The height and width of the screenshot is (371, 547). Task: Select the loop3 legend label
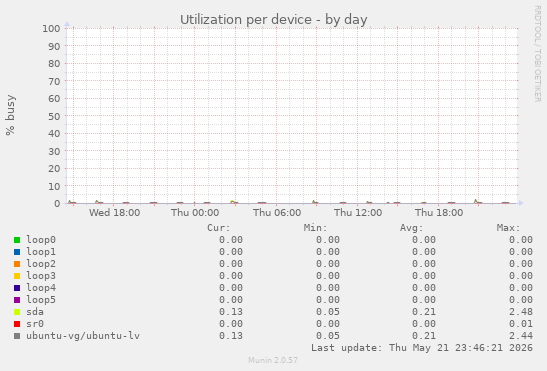(41, 276)
